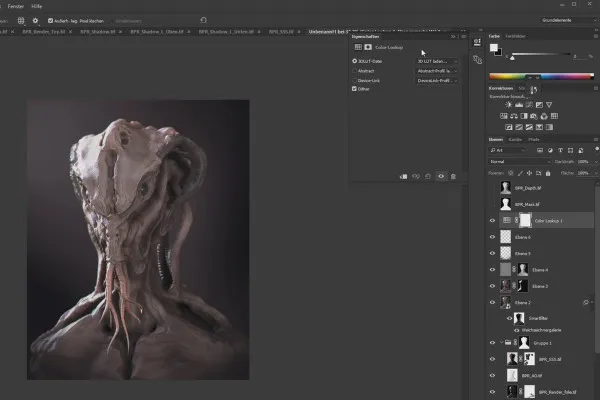The height and width of the screenshot is (400, 600).
Task: Click the color spectrum ramp
Action: pos(541,76)
